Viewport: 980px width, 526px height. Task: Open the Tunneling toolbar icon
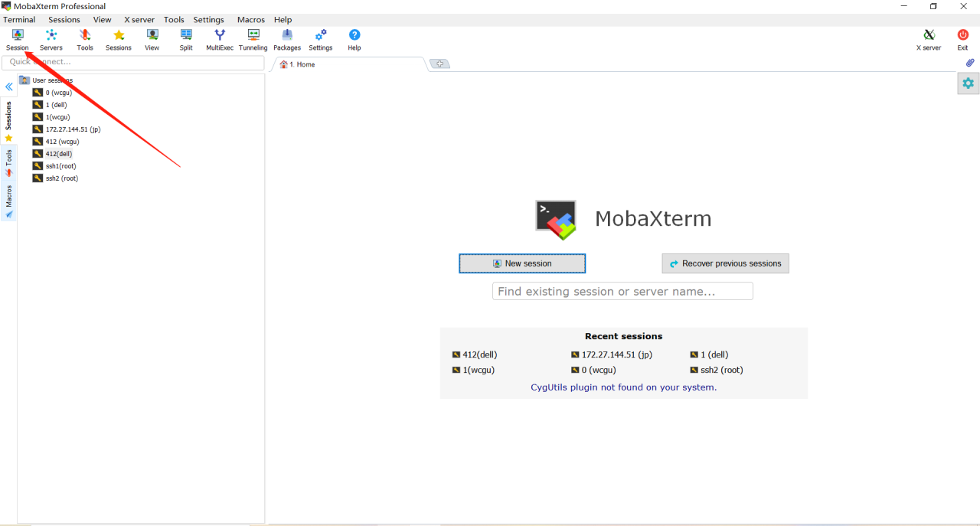[x=253, y=40]
